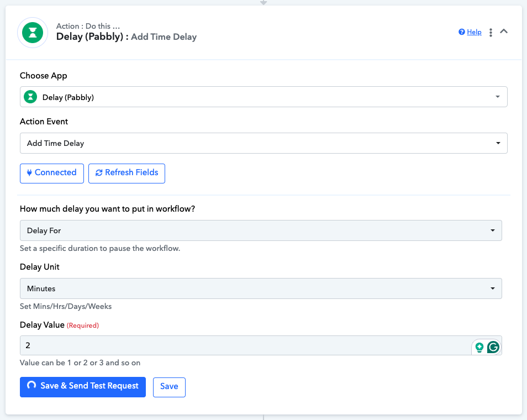
Task: Click the blue question mark Help icon
Action: click(x=462, y=32)
